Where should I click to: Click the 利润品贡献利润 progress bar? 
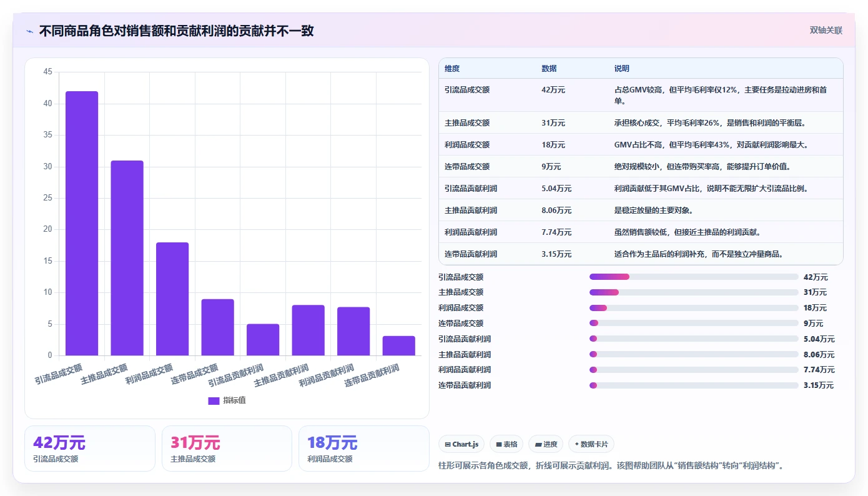coord(694,370)
